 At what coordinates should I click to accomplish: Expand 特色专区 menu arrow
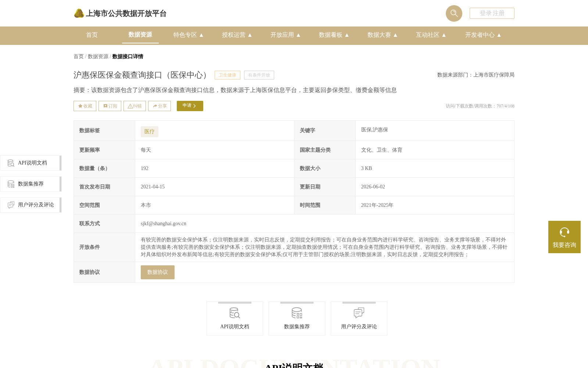201,35
